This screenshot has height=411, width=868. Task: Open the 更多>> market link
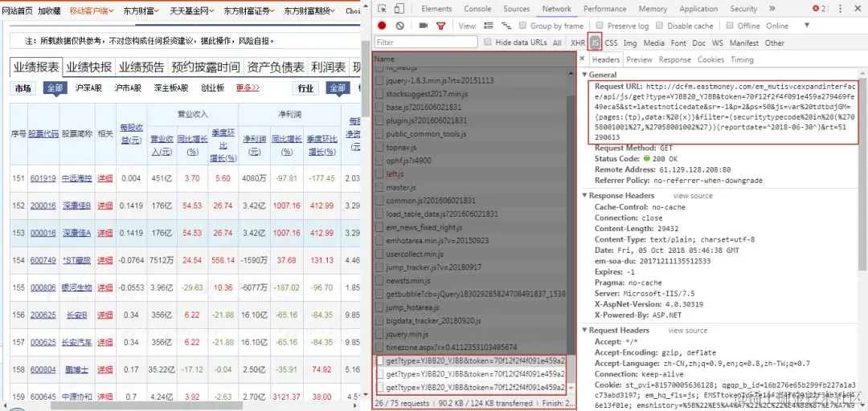(248, 88)
